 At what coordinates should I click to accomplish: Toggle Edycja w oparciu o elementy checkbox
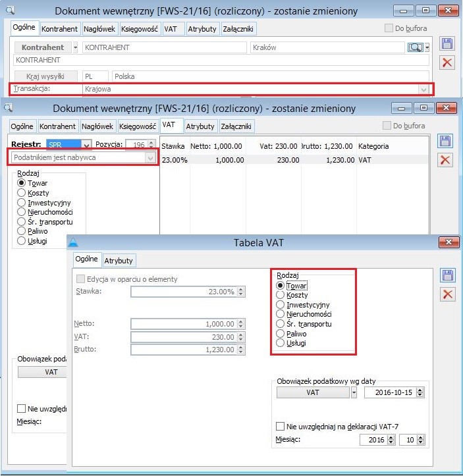pos(80,278)
